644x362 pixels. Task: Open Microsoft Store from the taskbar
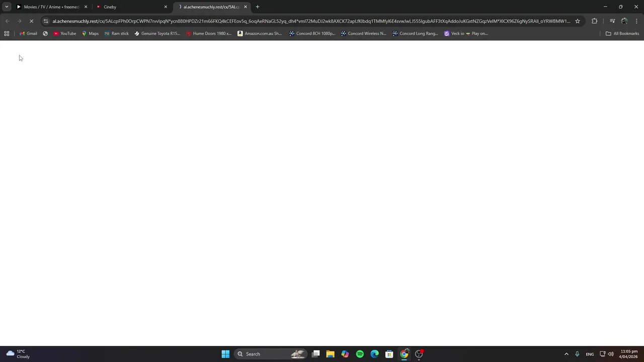coord(389,354)
